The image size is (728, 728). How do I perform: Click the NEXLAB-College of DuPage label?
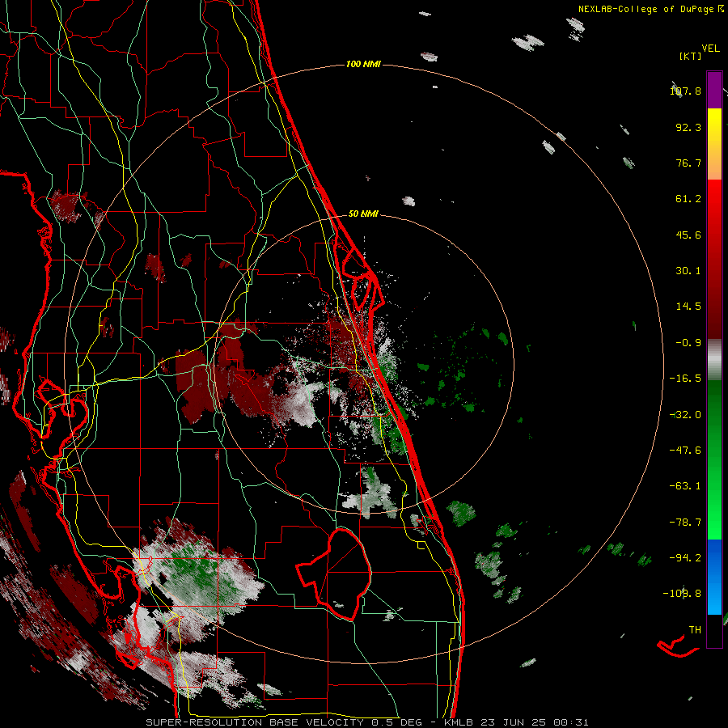tap(645, 9)
